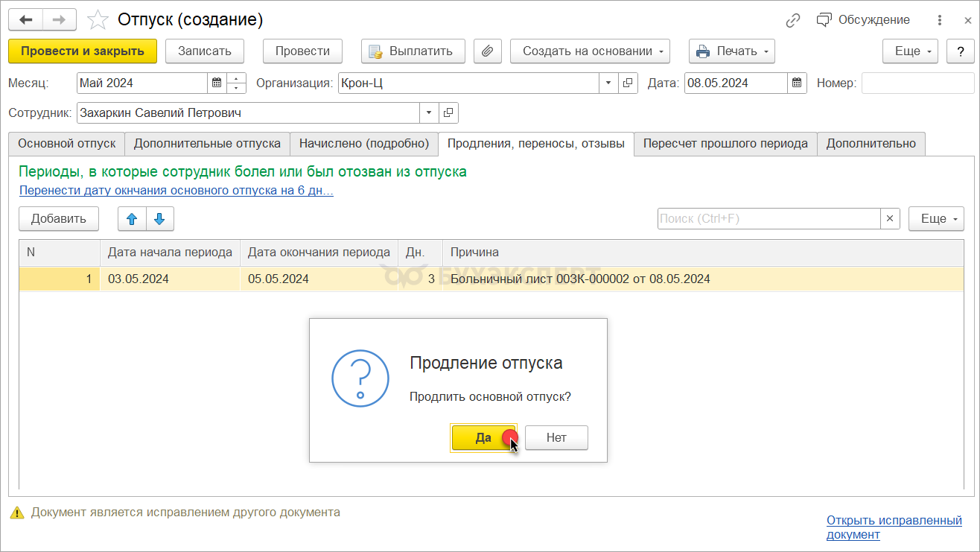Confirm vacation extension with Да
The width and height of the screenshot is (980, 552).
483,438
